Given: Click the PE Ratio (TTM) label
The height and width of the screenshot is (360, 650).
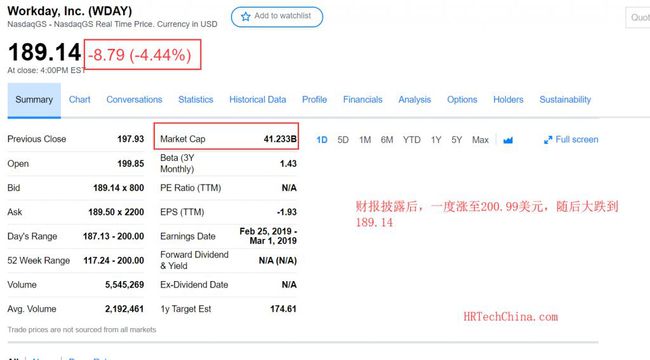Looking at the screenshot, I should coord(190,188).
